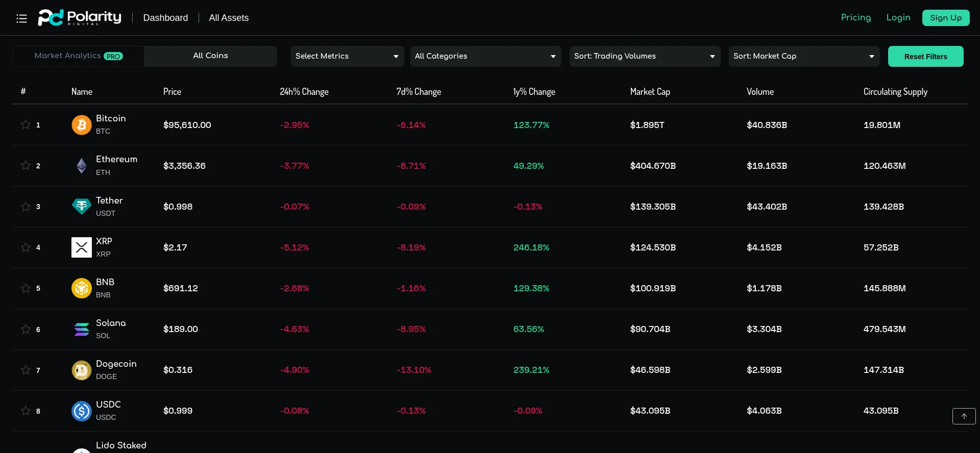This screenshot has height=453, width=980.
Task: Switch to the All Coins tab
Action: tap(210, 56)
